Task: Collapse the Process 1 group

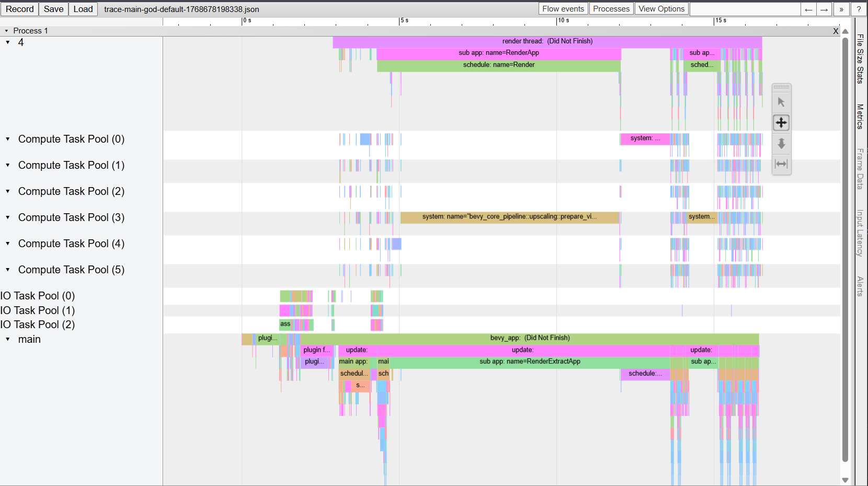Action: tap(6, 31)
